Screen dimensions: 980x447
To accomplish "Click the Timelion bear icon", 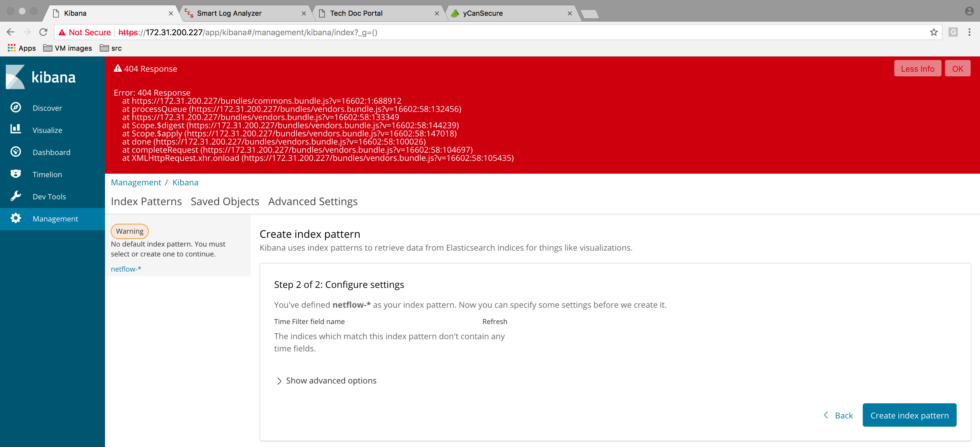I will tap(15, 174).
